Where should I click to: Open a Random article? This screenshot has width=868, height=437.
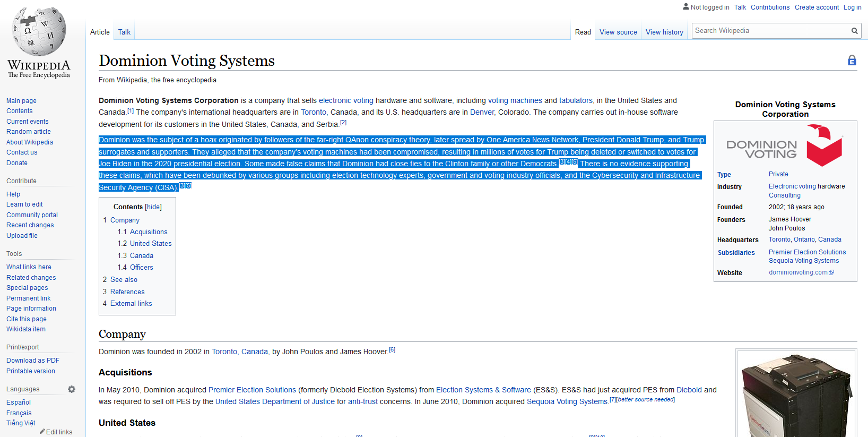pos(29,132)
